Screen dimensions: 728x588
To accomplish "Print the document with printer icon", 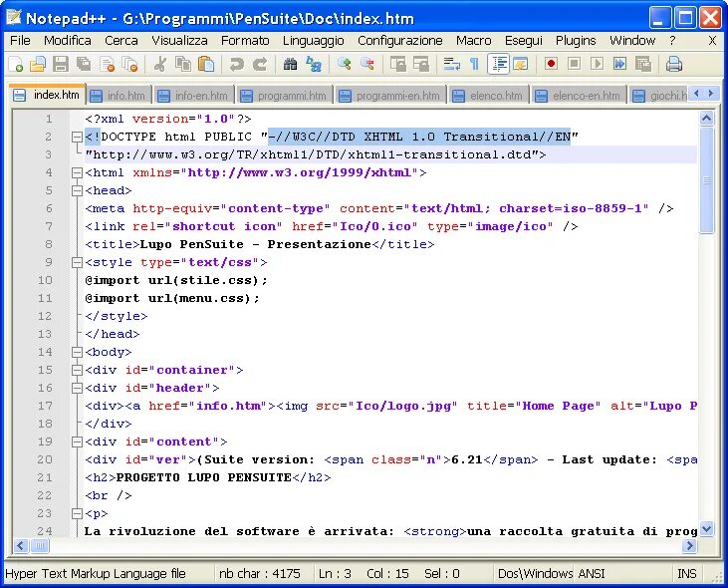I will coord(673,64).
